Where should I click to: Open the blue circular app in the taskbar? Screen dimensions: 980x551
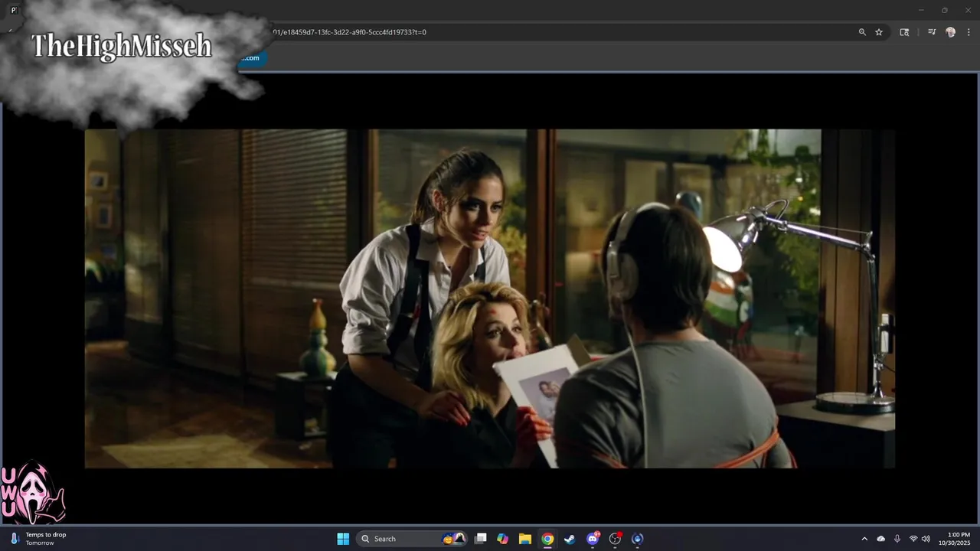click(637, 539)
